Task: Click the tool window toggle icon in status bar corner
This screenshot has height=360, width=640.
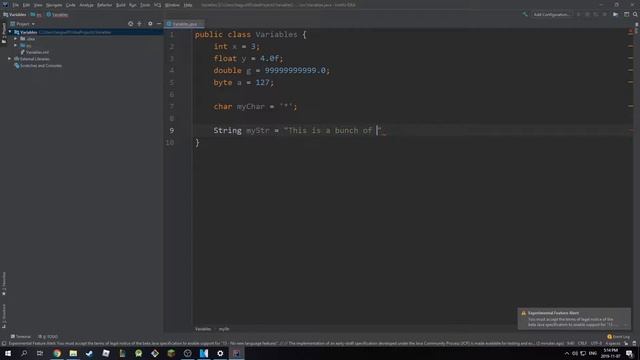Action: (x=4, y=343)
